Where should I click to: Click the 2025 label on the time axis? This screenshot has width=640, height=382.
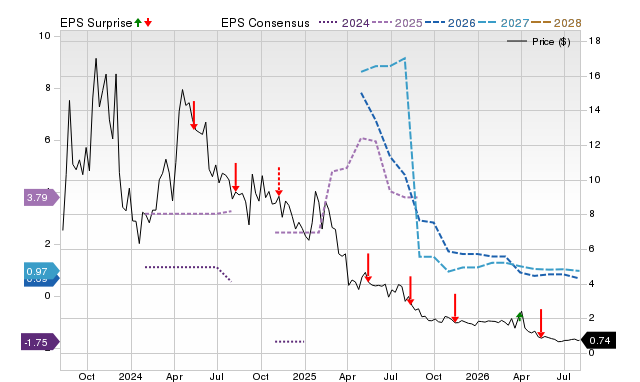pos(304,377)
